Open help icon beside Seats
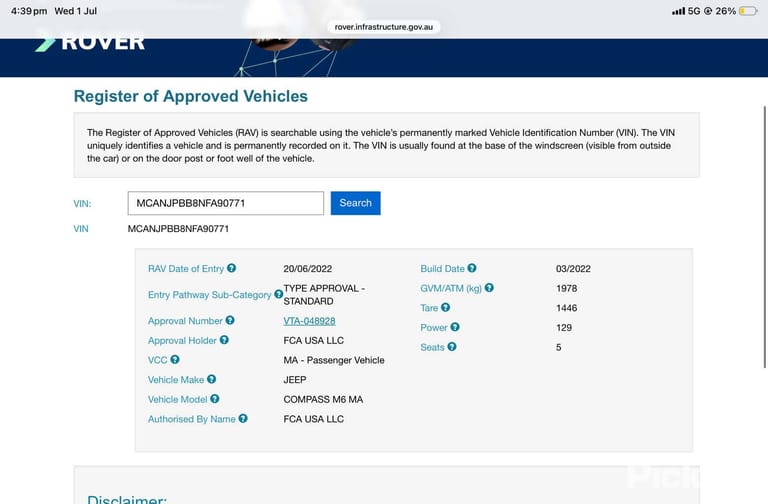Screen dimensions: 768x504 coord(452,346)
